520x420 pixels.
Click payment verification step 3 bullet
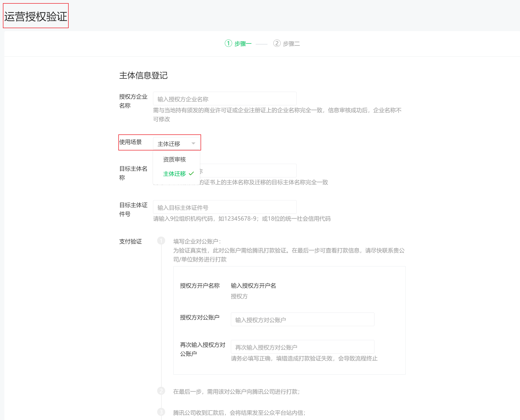(161, 412)
